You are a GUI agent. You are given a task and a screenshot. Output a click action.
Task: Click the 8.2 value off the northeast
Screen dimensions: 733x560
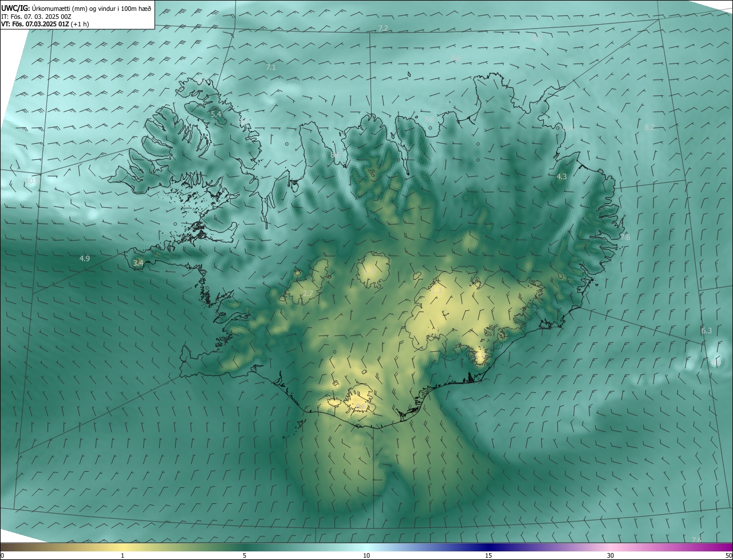tap(649, 127)
